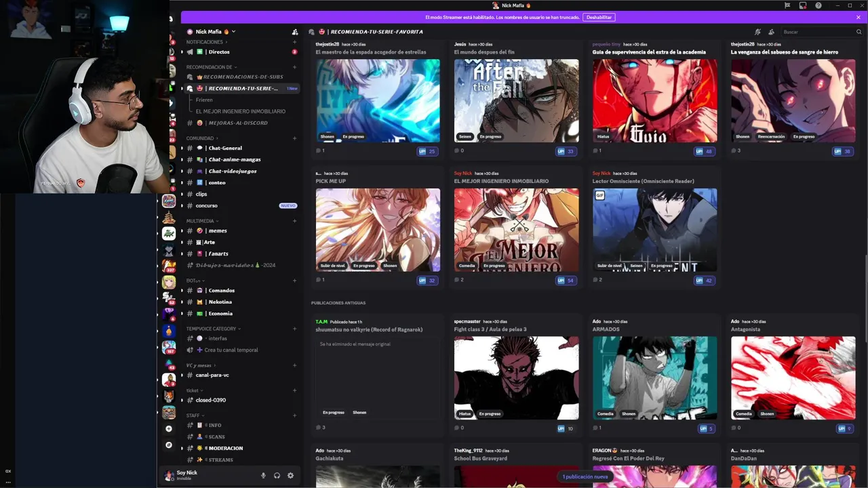Create a channel in the COMUNIDAD category
This screenshot has width=868, height=488.
coord(294,138)
